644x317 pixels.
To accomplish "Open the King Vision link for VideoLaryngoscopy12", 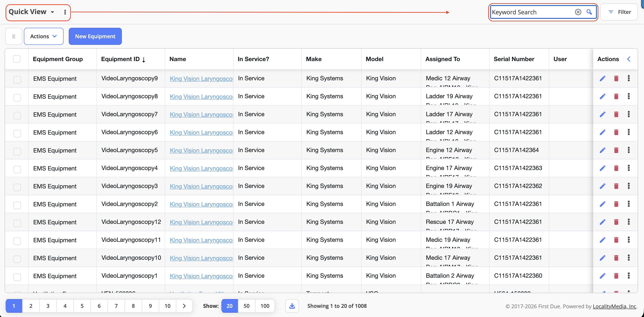I will click(x=201, y=222).
